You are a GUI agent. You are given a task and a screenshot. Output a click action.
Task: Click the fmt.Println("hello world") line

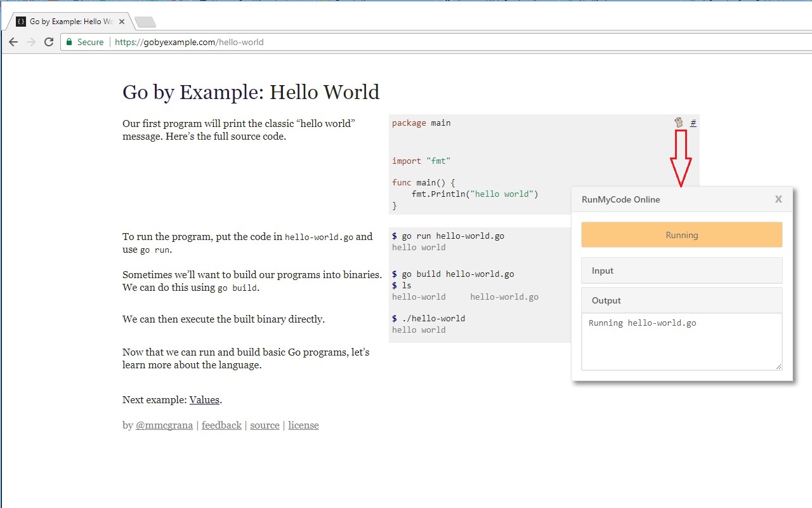(475, 194)
